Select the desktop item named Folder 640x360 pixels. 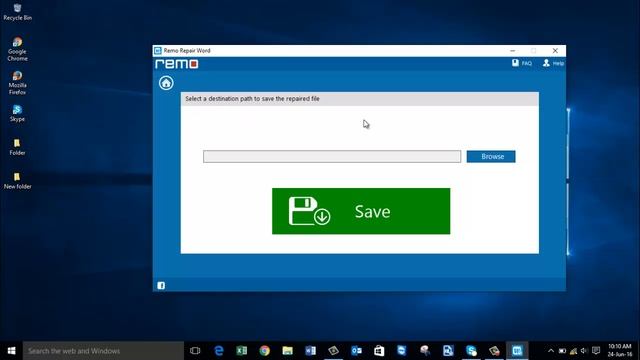(17, 147)
